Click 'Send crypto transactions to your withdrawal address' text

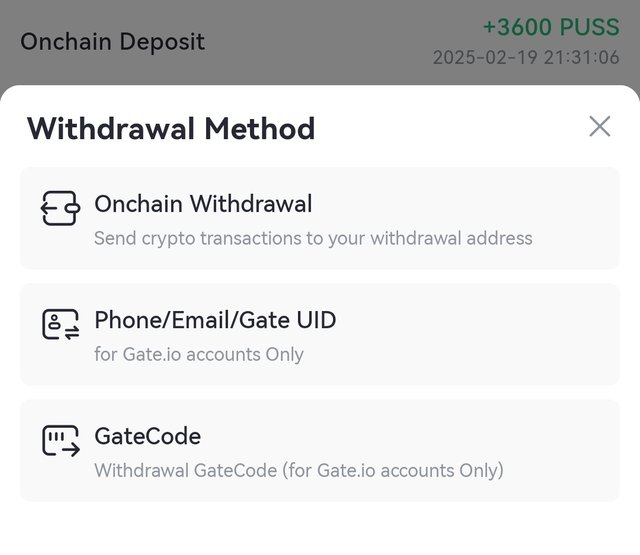coord(313,238)
